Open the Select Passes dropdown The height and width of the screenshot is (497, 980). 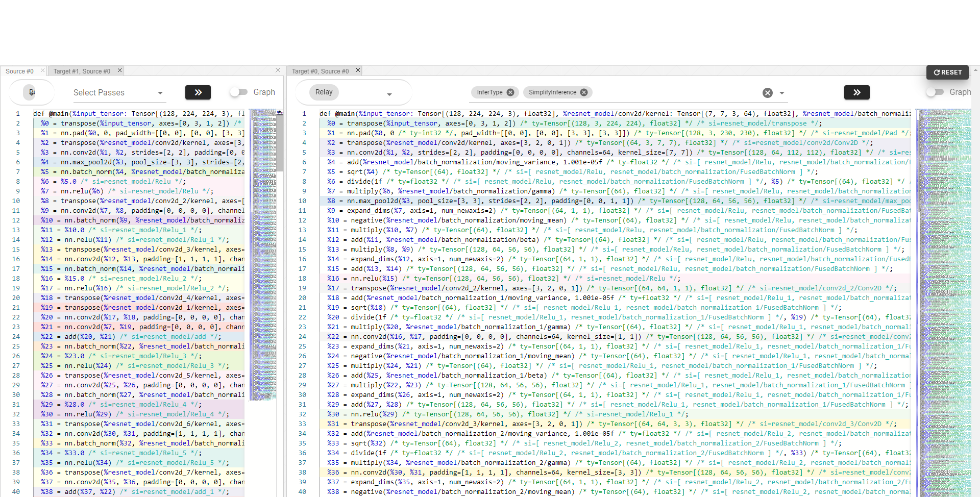point(117,93)
